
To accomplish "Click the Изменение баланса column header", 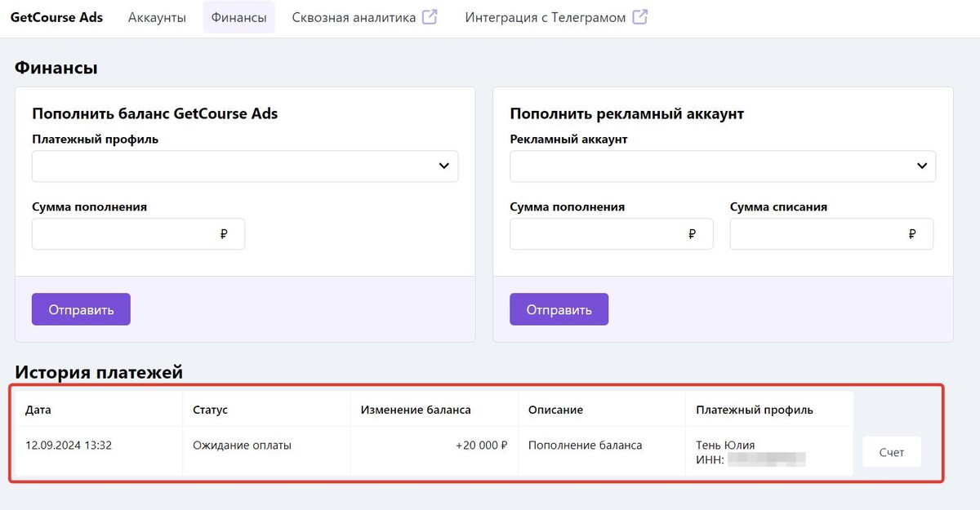I will tap(434, 409).
